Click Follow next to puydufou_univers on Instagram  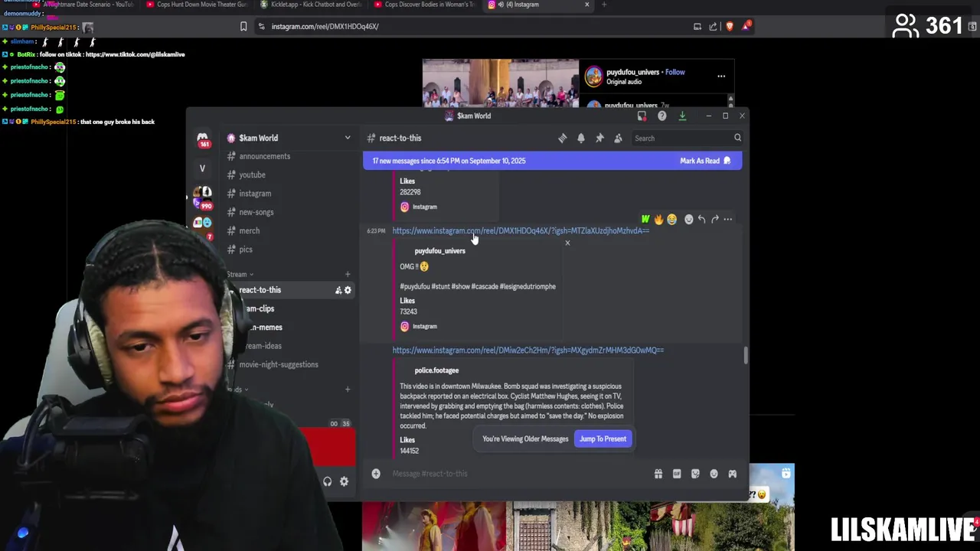coord(675,72)
